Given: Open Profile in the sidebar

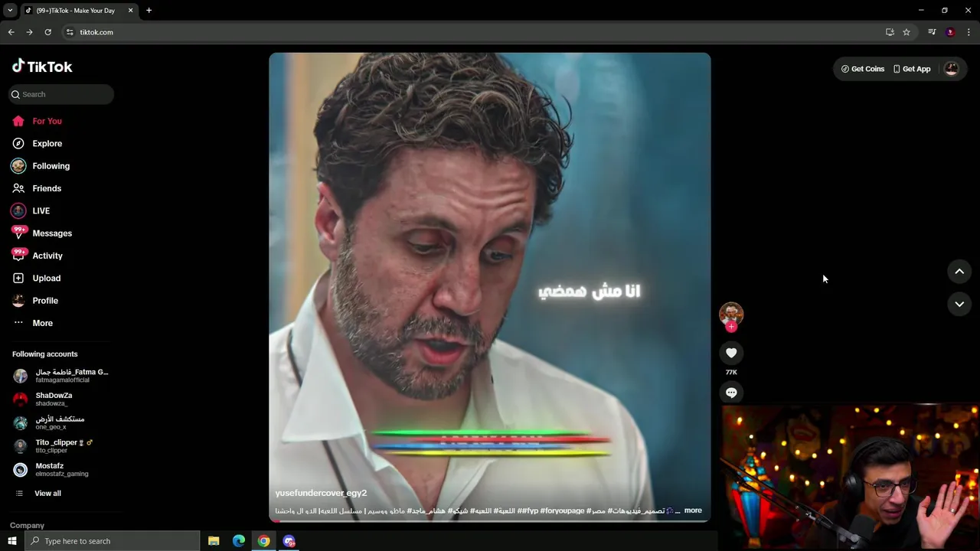Looking at the screenshot, I should tap(44, 301).
